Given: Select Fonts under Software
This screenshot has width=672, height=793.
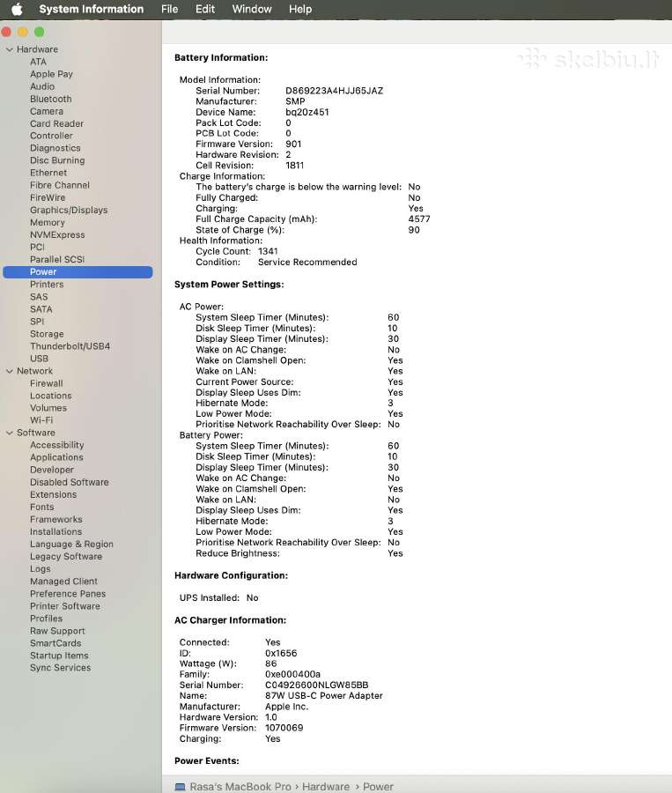Looking at the screenshot, I should (x=41, y=508).
